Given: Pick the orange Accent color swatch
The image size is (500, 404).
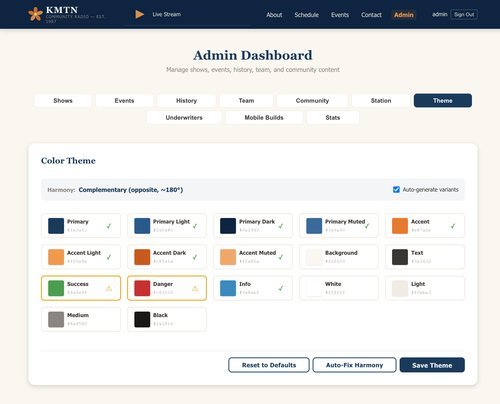Looking at the screenshot, I should point(400,226).
